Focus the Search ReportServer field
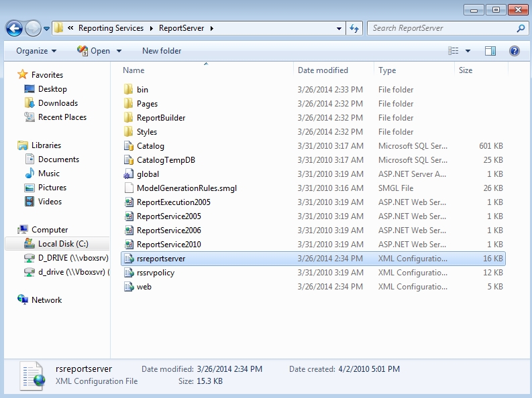 click(441, 28)
